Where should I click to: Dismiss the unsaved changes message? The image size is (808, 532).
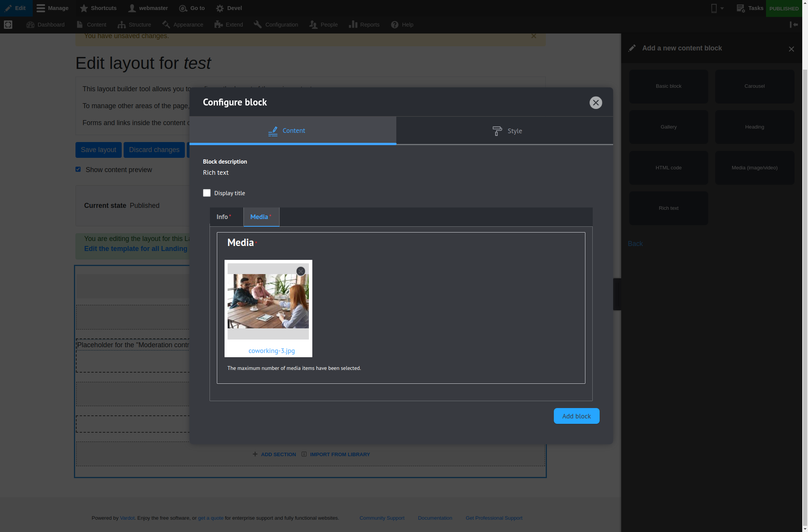533,36
